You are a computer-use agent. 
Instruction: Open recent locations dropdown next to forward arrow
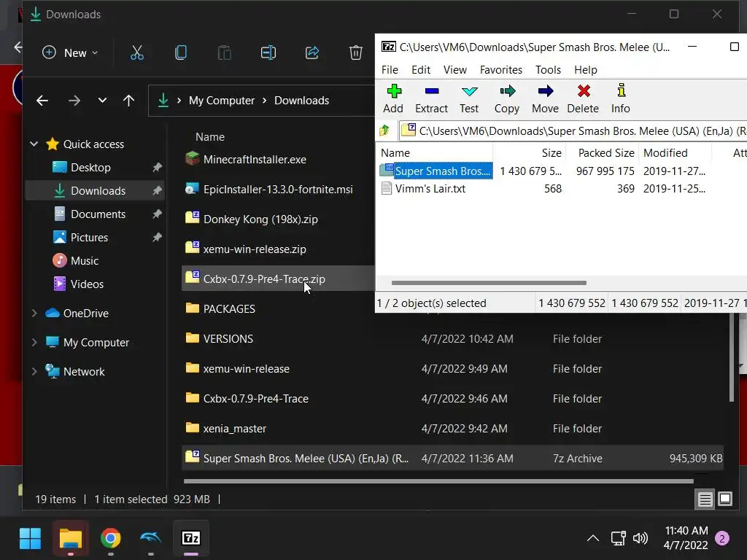[x=102, y=101]
